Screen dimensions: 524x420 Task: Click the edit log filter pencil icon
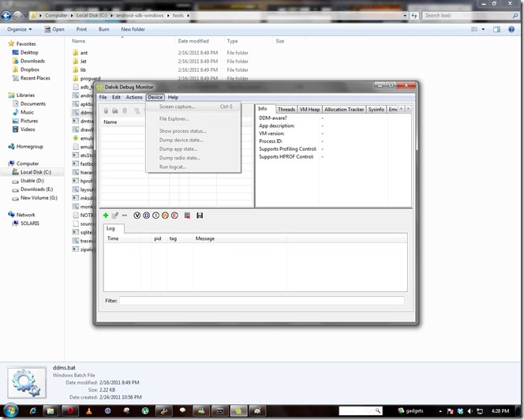pyautogui.click(x=115, y=216)
